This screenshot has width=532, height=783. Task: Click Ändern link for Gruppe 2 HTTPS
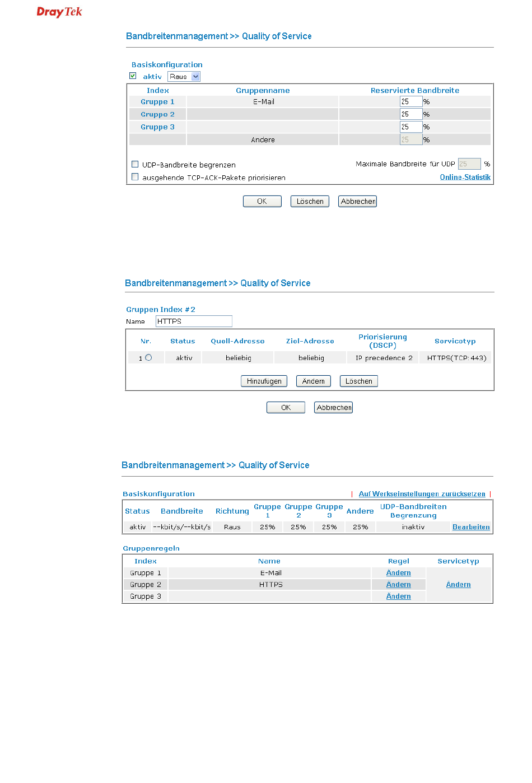[x=399, y=585]
